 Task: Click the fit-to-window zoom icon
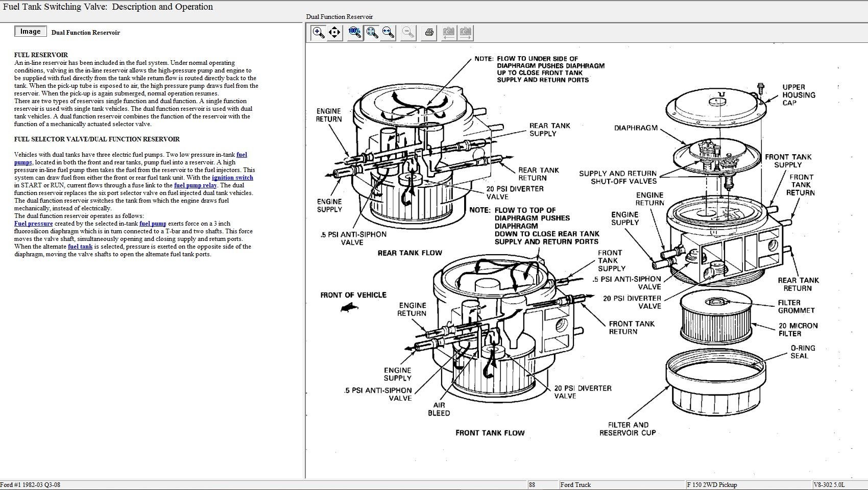372,33
